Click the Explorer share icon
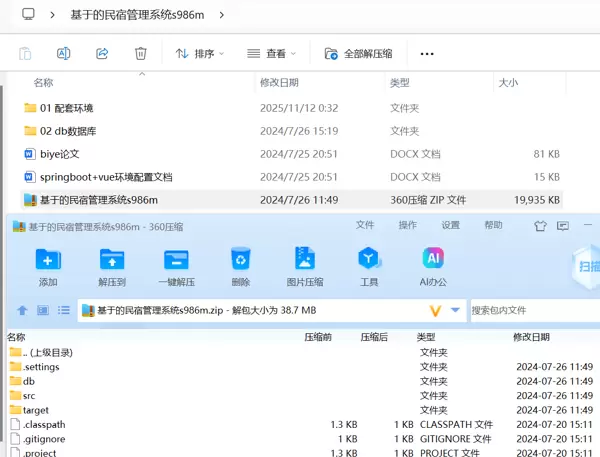600x457 pixels. [102, 53]
